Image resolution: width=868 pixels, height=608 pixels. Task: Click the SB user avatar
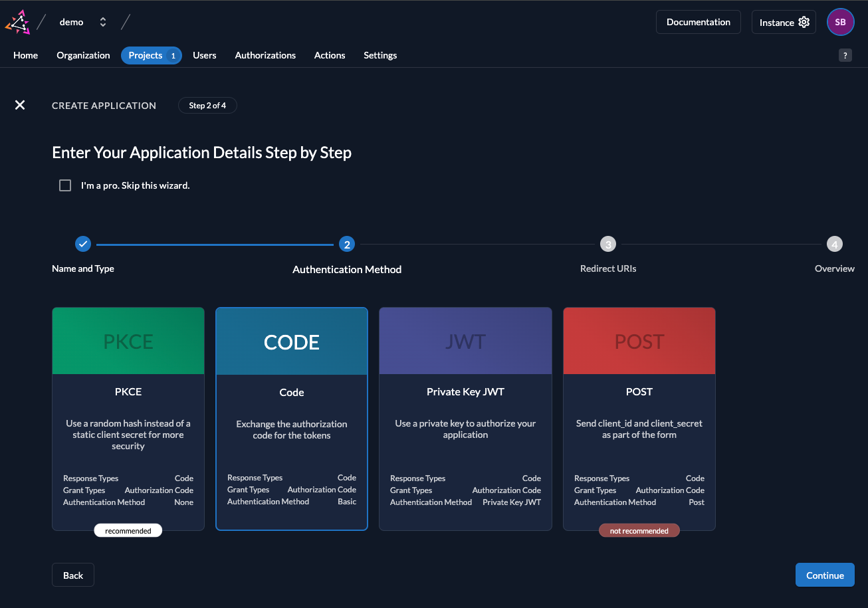click(840, 21)
